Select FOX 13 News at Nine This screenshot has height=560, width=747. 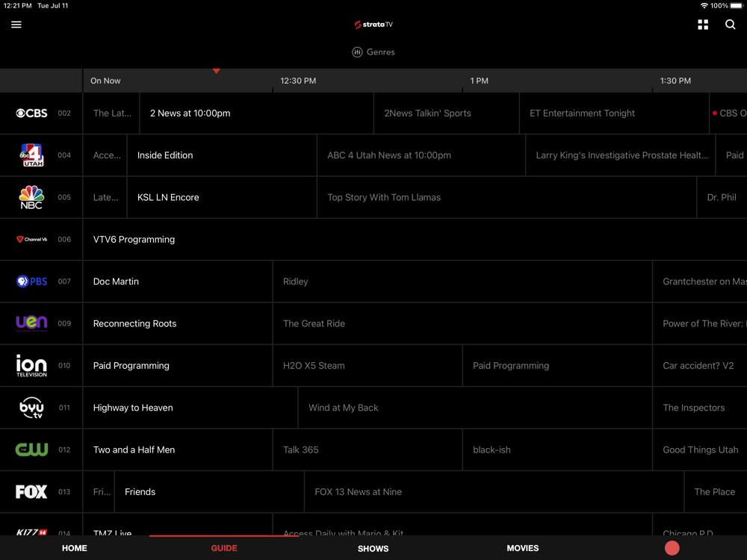[494, 491]
